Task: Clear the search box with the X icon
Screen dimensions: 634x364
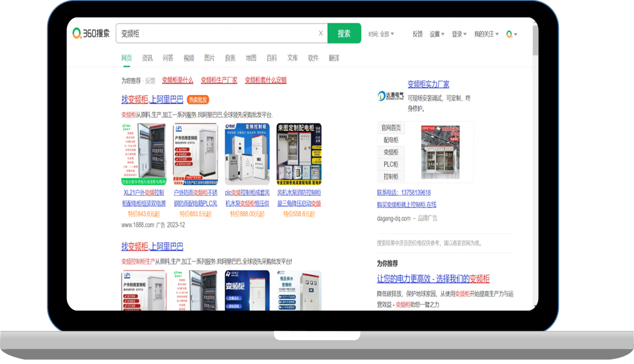Action: click(320, 33)
